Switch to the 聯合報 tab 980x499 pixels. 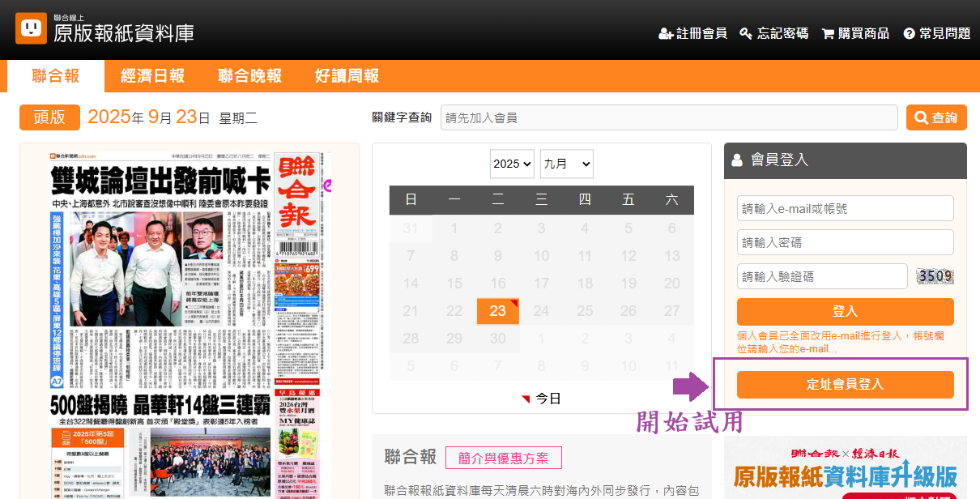pos(56,76)
